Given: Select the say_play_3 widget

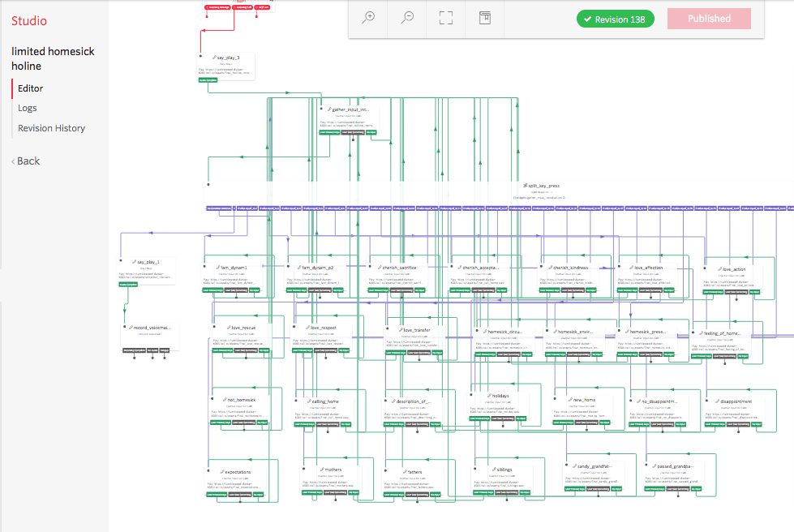Looking at the screenshot, I should tap(228, 58).
